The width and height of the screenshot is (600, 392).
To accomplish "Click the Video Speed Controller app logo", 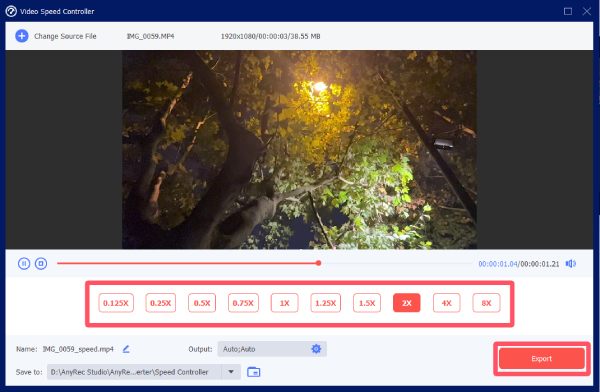I will coord(11,11).
